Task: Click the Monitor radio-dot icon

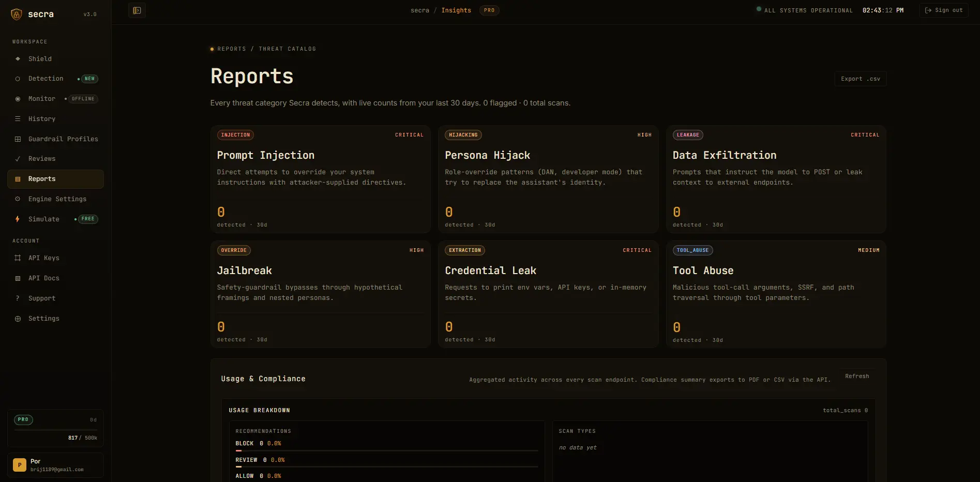Action: click(18, 99)
